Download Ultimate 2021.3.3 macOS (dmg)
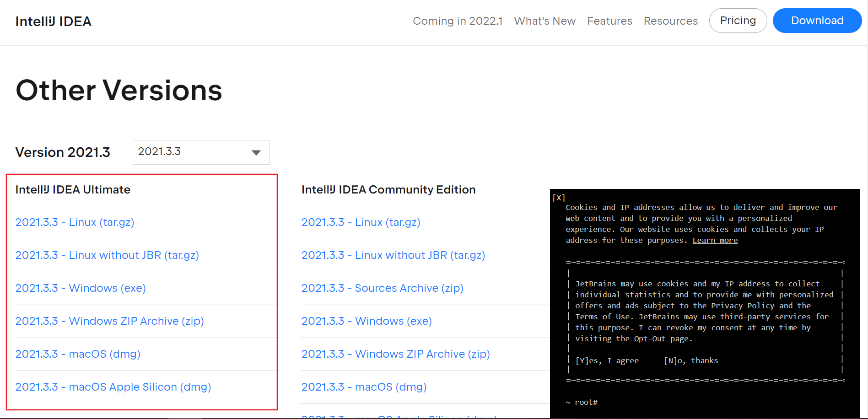The image size is (868, 419). pos(78,354)
